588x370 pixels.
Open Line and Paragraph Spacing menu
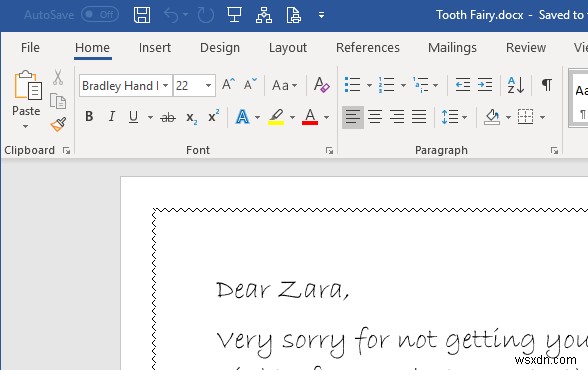[x=454, y=117]
